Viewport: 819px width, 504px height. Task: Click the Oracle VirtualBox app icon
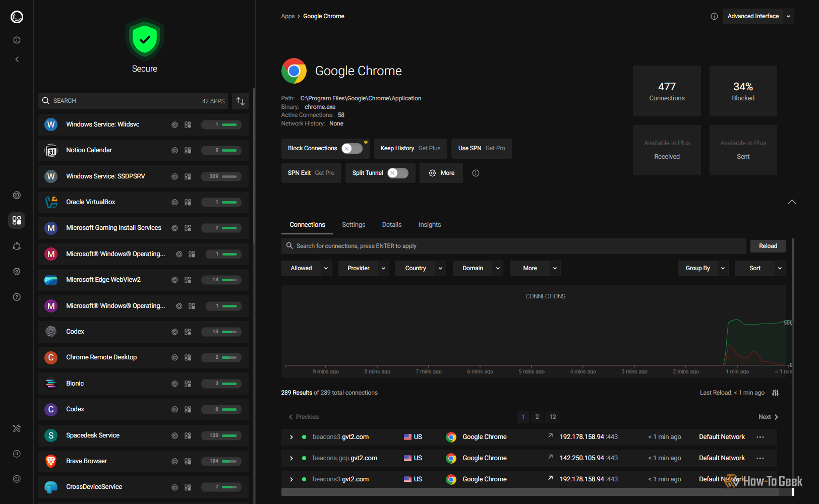(x=51, y=202)
